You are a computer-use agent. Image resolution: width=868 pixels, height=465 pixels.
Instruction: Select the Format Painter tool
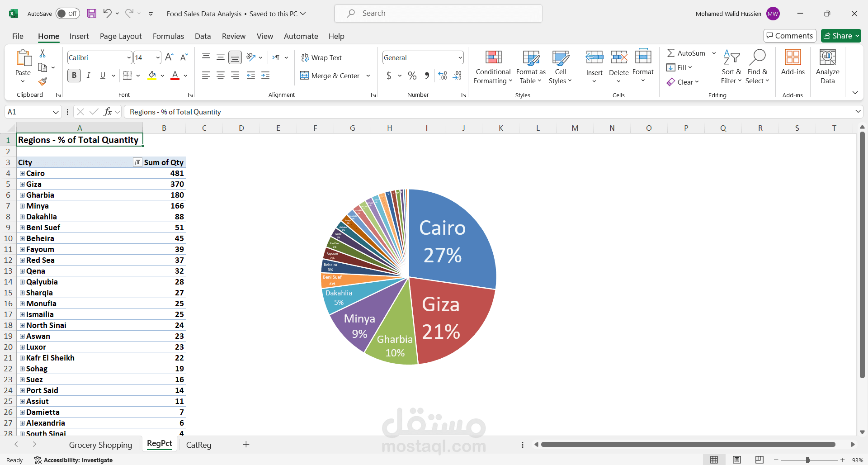(42, 81)
